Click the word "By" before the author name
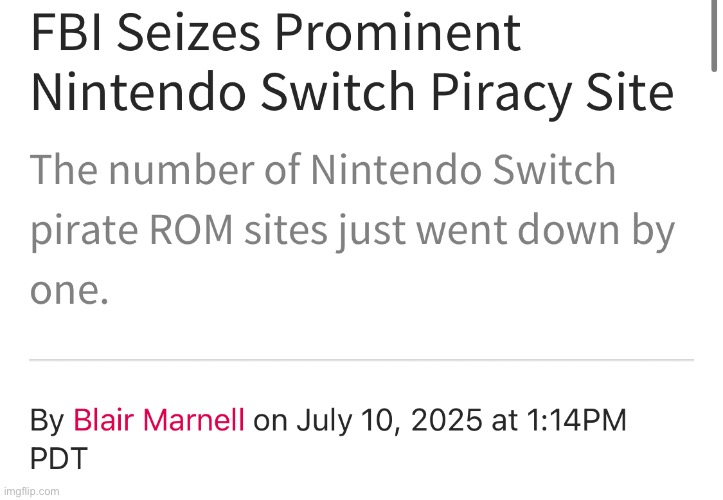 click(x=47, y=421)
